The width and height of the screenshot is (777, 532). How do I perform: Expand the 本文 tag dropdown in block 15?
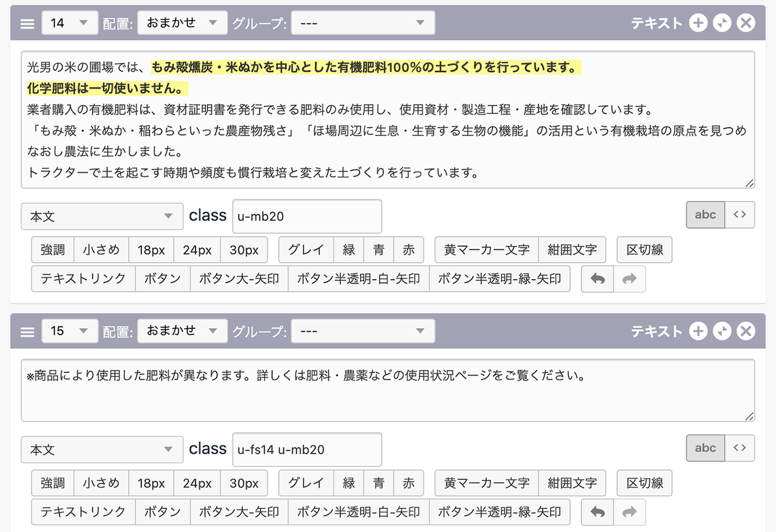coord(102,450)
